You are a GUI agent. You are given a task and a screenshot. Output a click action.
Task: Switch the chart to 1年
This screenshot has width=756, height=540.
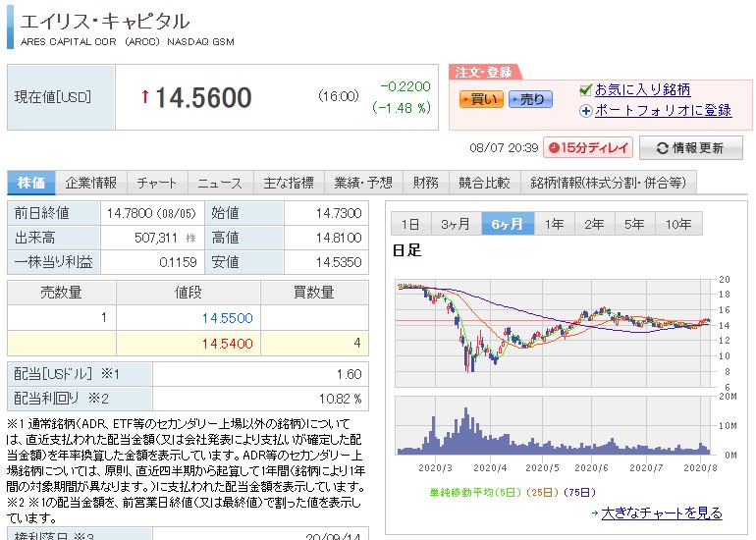point(555,224)
